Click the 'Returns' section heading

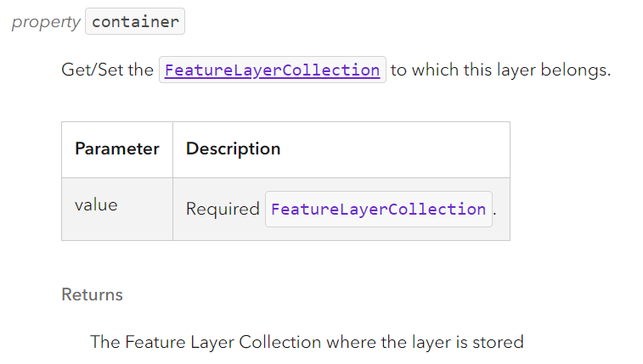pos(92,294)
